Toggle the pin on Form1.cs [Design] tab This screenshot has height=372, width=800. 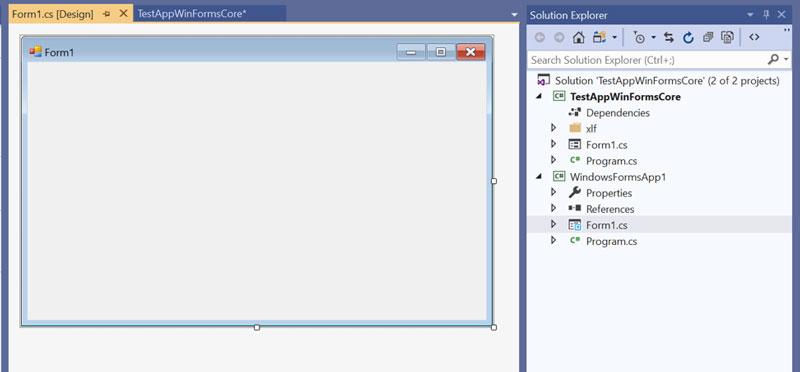tap(106, 14)
